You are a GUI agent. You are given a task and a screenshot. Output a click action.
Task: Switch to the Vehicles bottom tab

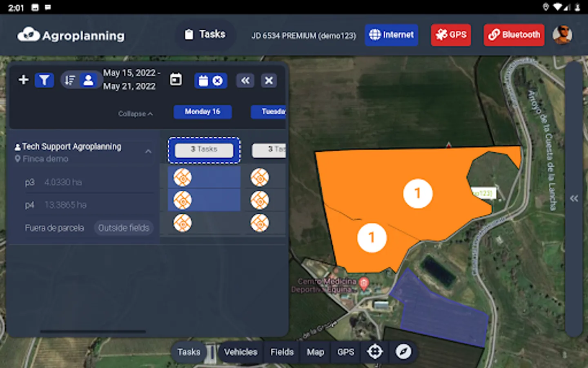click(241, 352)
